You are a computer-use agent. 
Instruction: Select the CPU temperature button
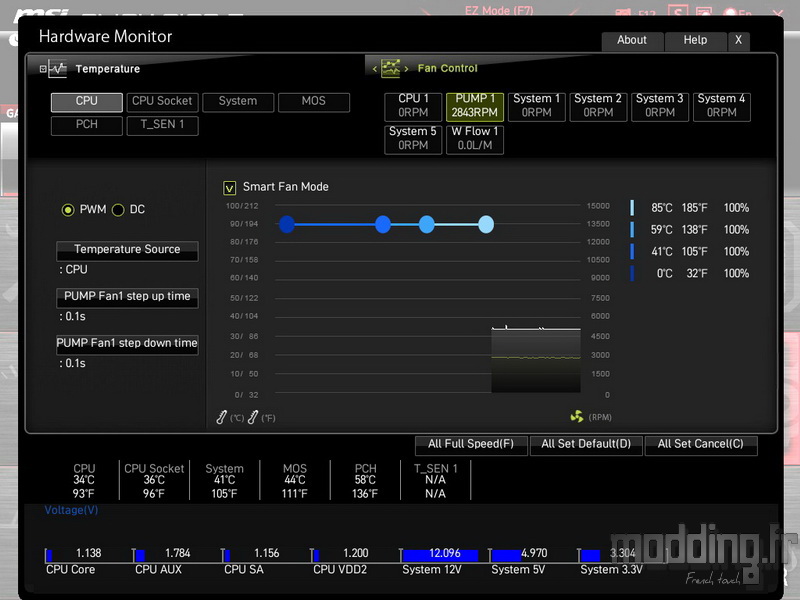87,102
